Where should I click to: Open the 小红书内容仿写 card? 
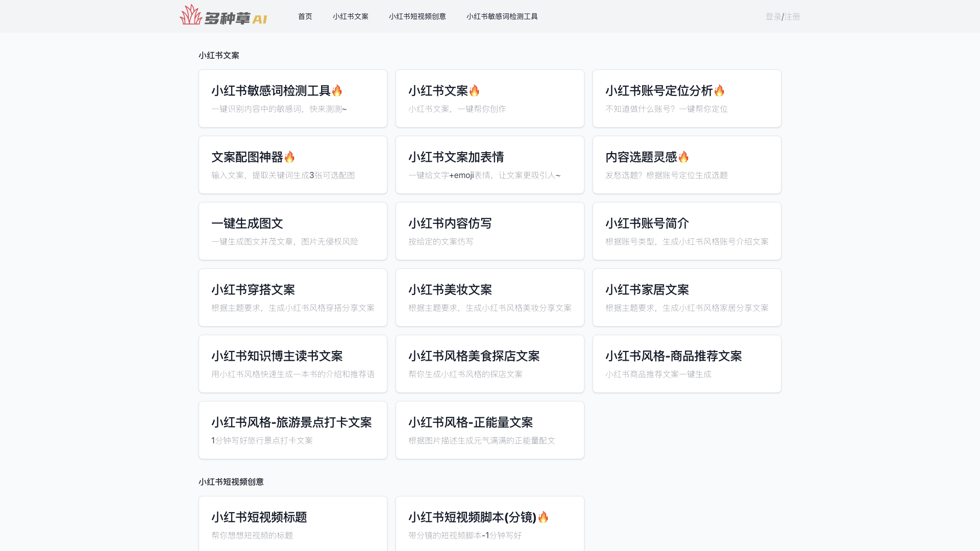click(x=490, y=231)
